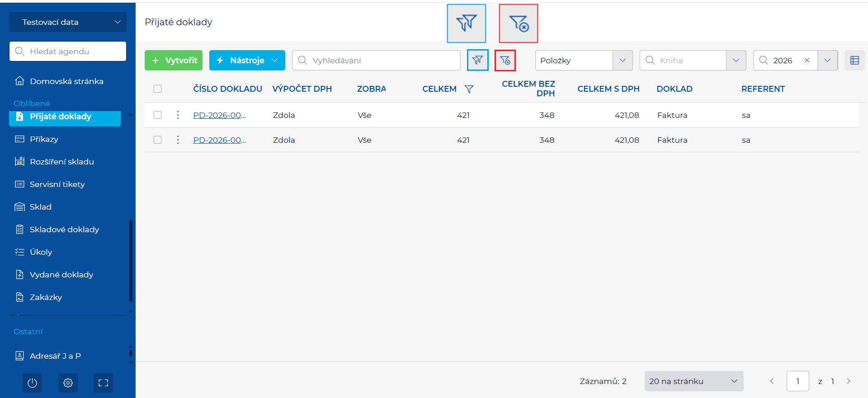
Task: Click the funnel icon in CELKEM header
Action: coord(469,89)
